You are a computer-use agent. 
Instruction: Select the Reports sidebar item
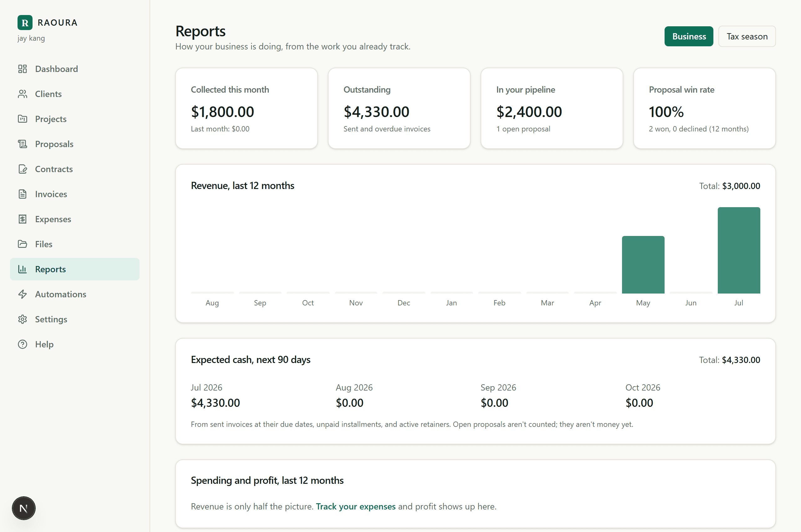(75, 269)
